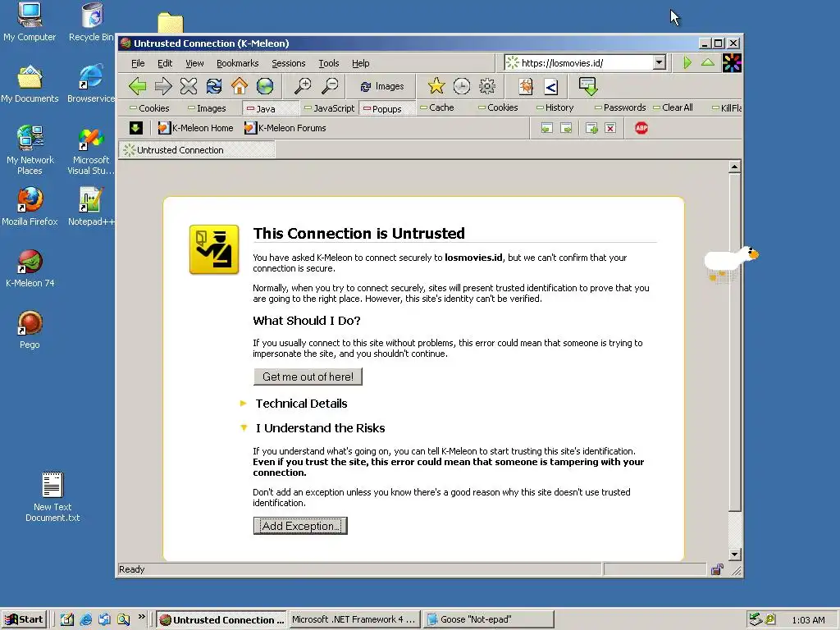The image size is (840, 630).
Task: Click Get me out of here! button
Action: [x=308, y=377]
